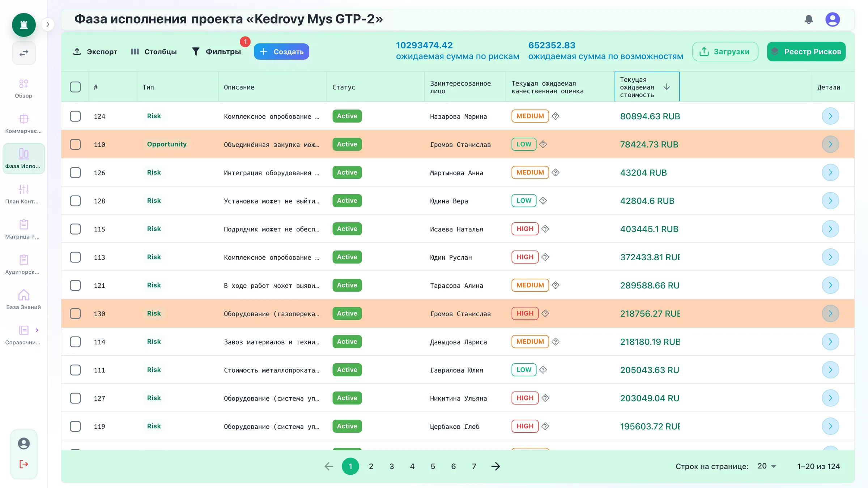Go to page 2
The height and width of the screenshot is (488, 868).
click(371, 466)
